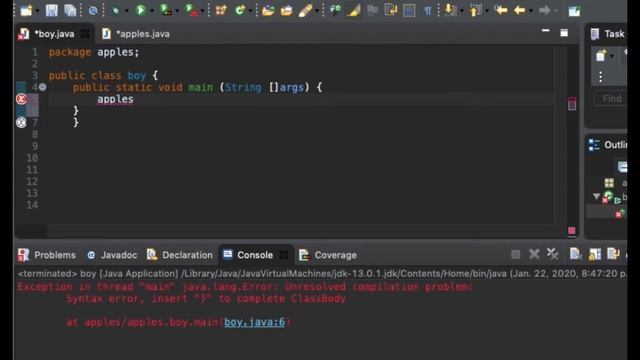Screen dimensions: 640x360
Task: Open the Run configurations dropdown arrow
Action: point(152,11)
